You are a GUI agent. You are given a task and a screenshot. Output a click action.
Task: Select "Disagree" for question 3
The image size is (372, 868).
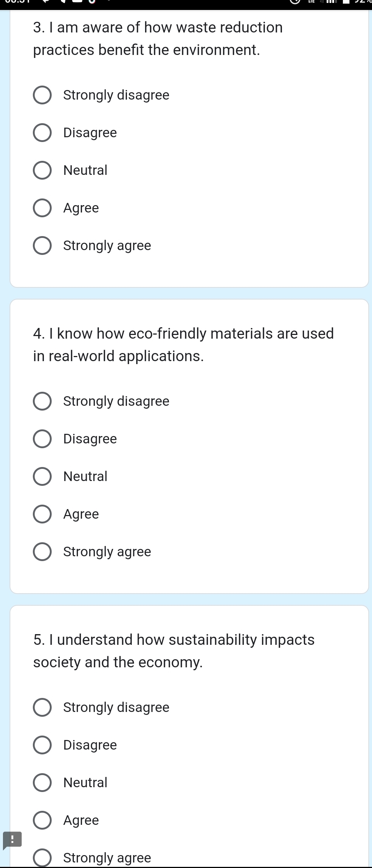pos(42,133)
